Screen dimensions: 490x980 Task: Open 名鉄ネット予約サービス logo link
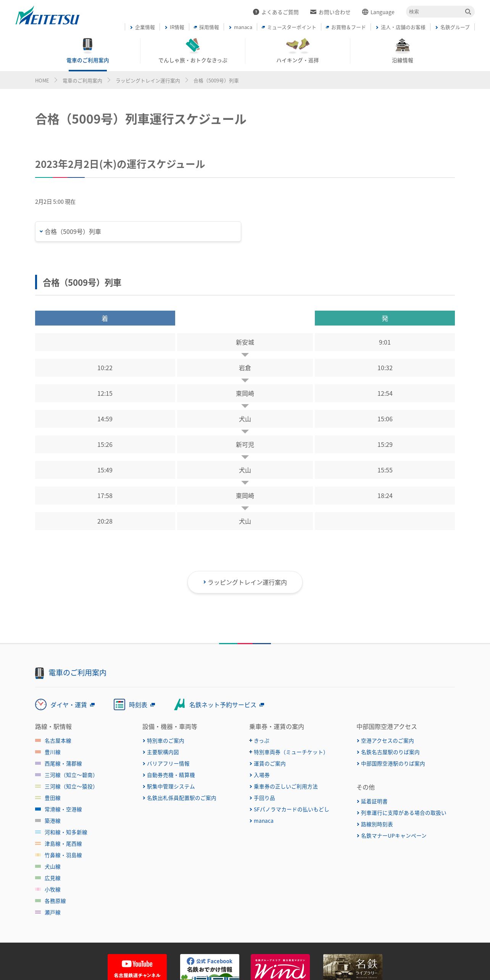[x=219, y=704]
